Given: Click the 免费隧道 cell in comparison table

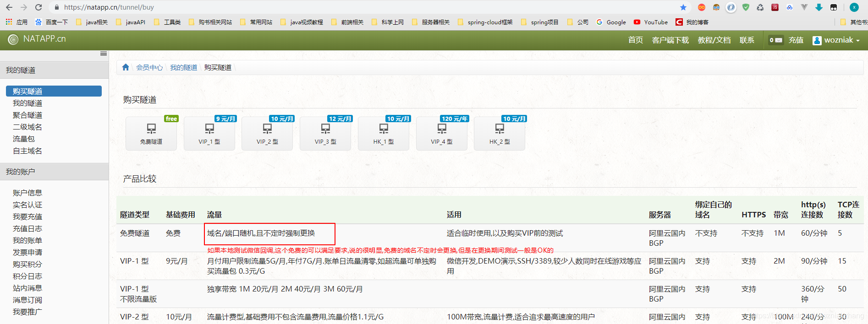Looking at the screenshot, I should click(x=135, y=233).
